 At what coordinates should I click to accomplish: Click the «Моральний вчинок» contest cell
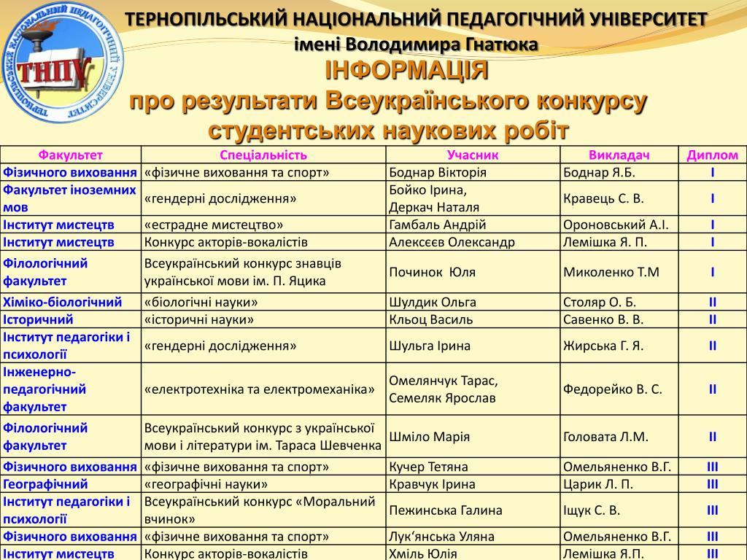[x=263, y=510]
